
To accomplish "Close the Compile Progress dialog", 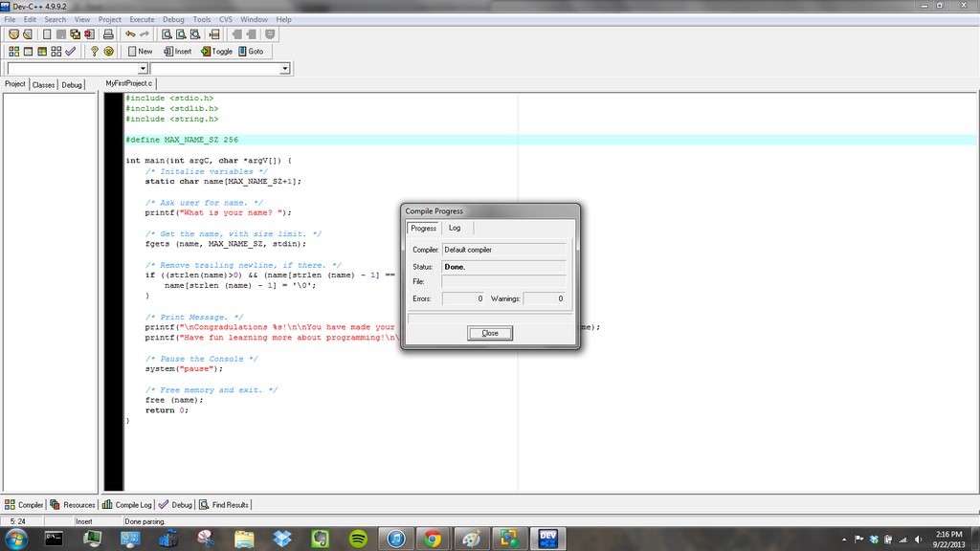I will [x=489, y=333].
